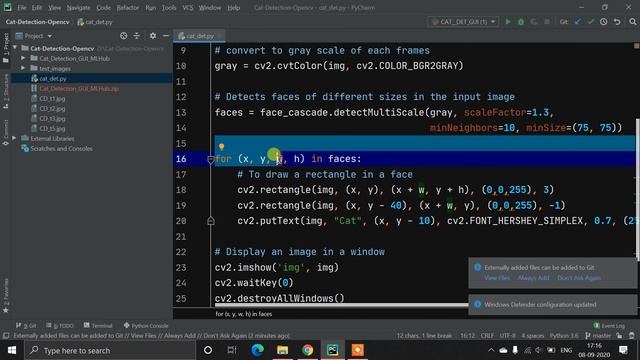Hide the Project tool window
Screen dimensions: 640x360
pos(166,36)
